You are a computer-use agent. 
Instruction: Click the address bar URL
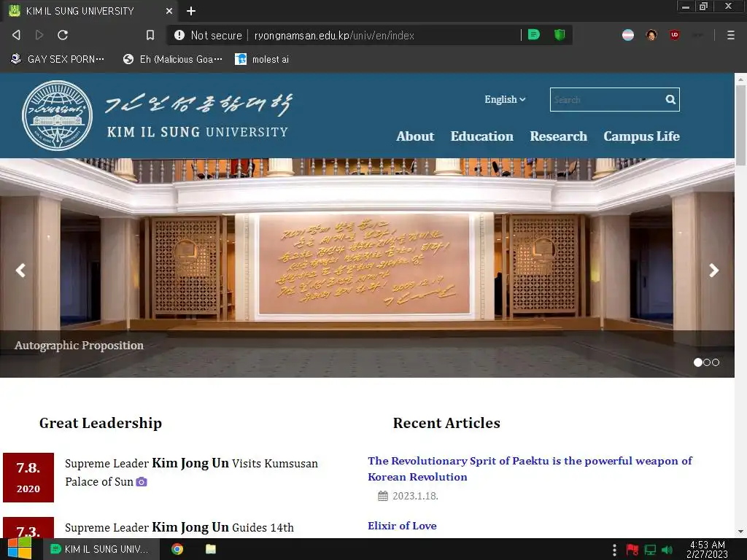[334, 35]
